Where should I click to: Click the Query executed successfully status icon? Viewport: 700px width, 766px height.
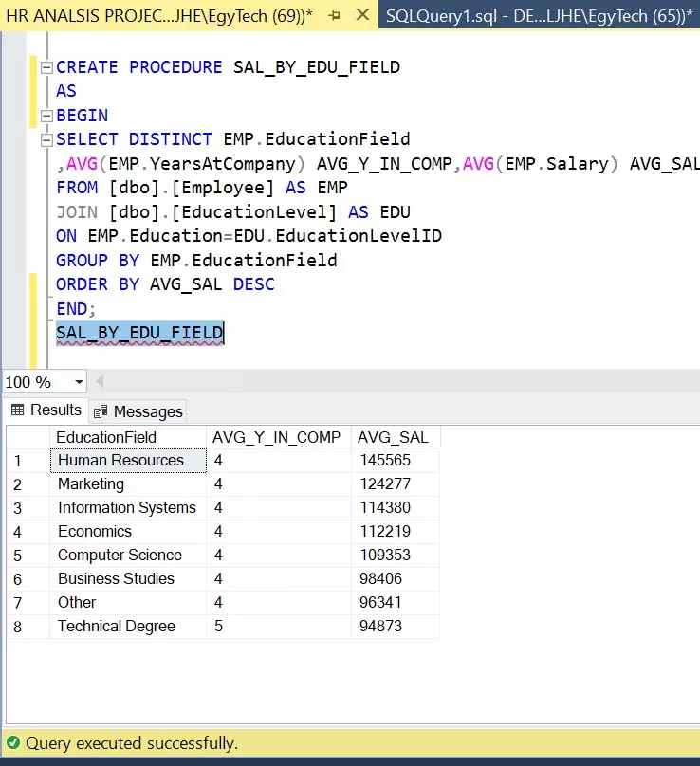(13, 743)
